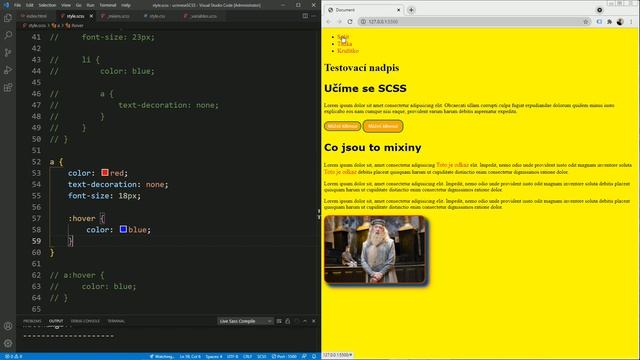Open browser Extensions puzzle icon
The width and height of the screenshot is (640, 360).
coord(609,22)
